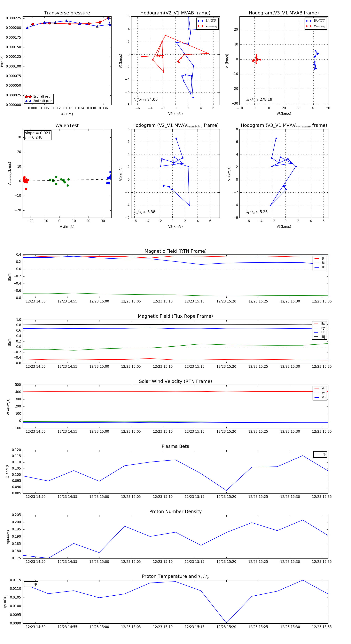Click '12/23 15:20' tick under Proton Temperature plot
Viewport: 351px width, 644px height.
(x=226, y=627)
